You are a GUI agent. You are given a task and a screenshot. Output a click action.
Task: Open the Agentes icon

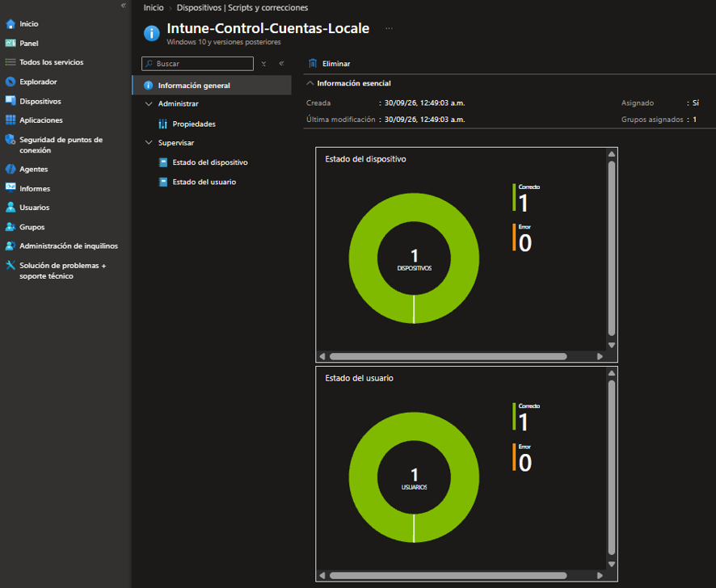[x=11, y=169]
